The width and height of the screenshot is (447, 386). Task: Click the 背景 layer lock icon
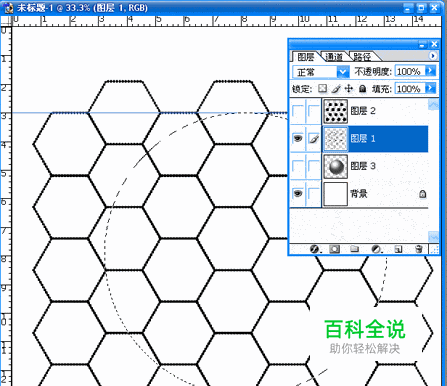pos(422,194)
